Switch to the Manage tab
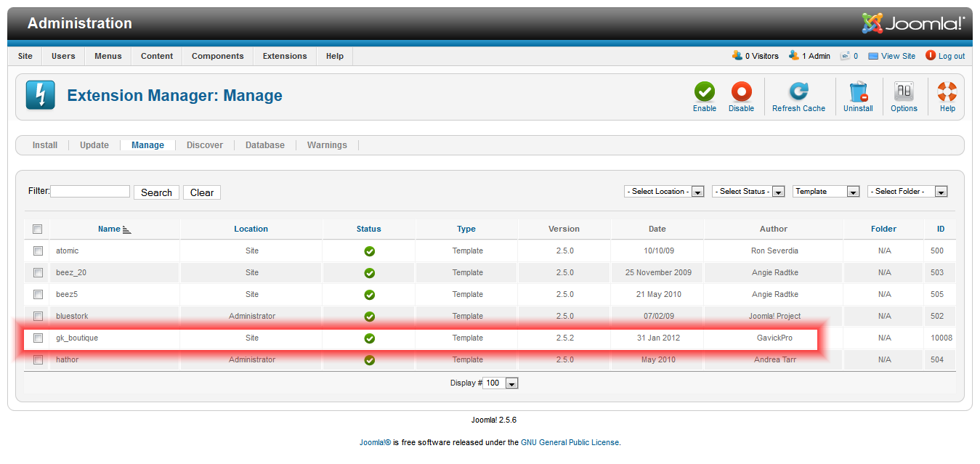Image resolution: width=980 pixels, height=464 pixels. coord(147,145)
